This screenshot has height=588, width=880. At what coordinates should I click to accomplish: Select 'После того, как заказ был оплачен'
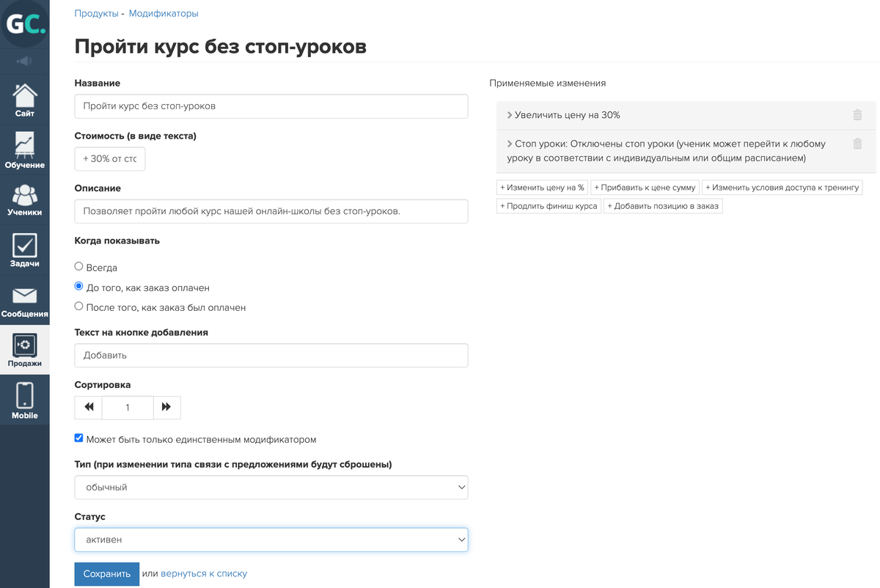pyautogui.click(x=79, y=306)
